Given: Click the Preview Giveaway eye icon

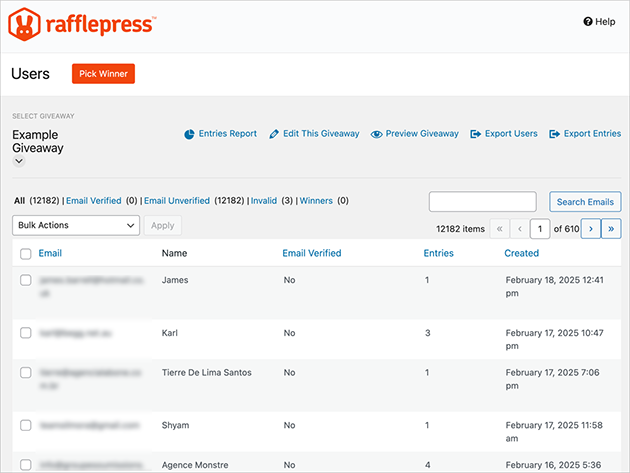Looking at the screenshot, I should click(x=376, y=134).
